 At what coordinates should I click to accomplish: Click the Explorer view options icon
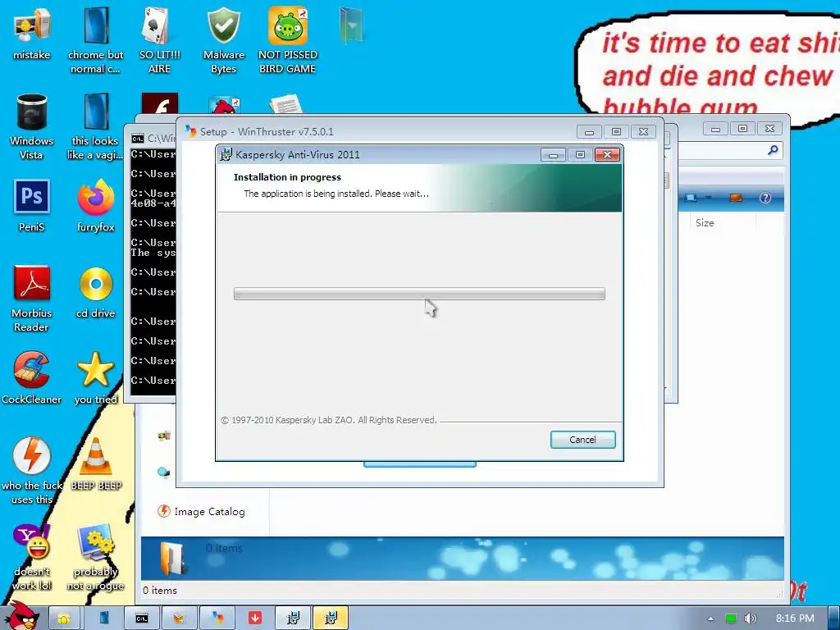point(691,198)
